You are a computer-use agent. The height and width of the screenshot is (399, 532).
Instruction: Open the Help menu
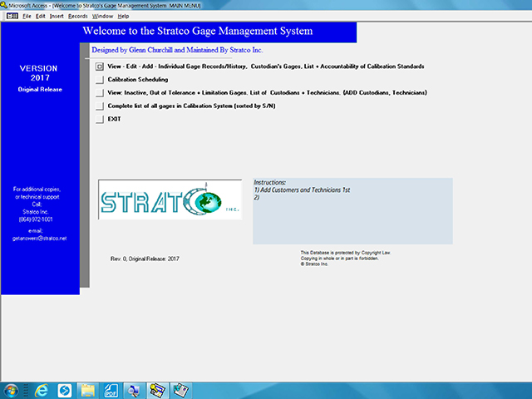click(x=123, y=16)
